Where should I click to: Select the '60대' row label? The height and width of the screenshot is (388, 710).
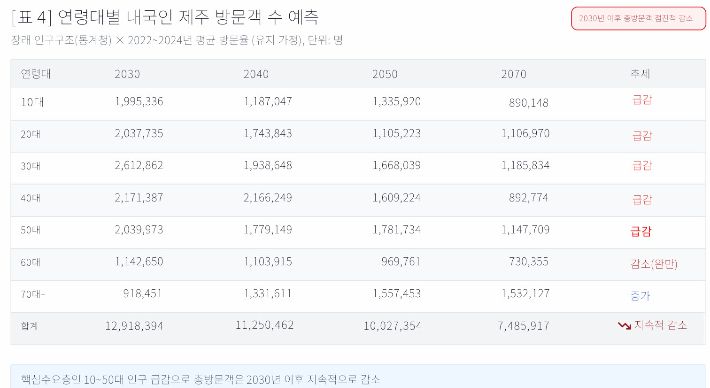tap(30, 262)
